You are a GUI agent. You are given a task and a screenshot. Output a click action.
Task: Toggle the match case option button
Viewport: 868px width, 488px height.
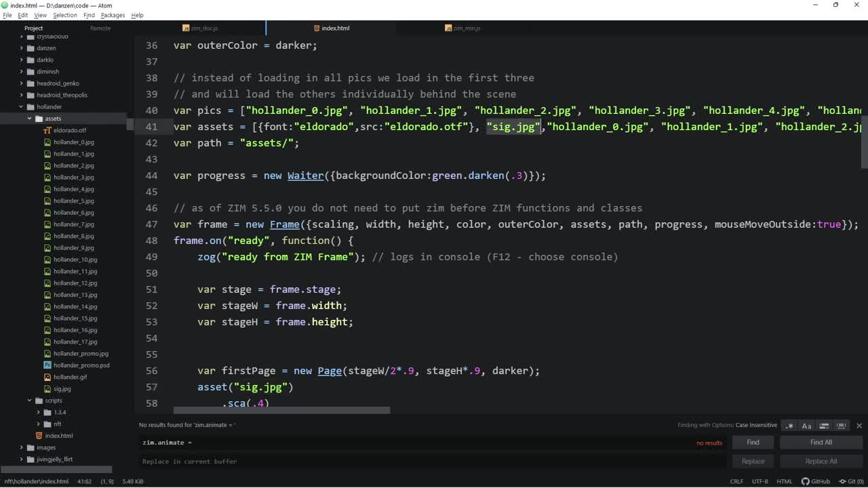click(x=806, y=426)
